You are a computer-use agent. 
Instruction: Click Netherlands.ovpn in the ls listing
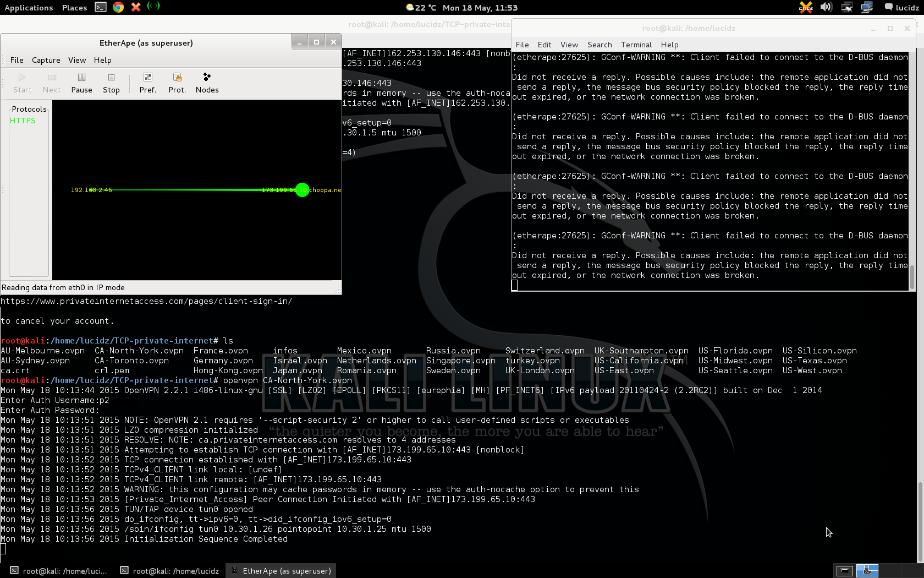[x=377, y=361]
